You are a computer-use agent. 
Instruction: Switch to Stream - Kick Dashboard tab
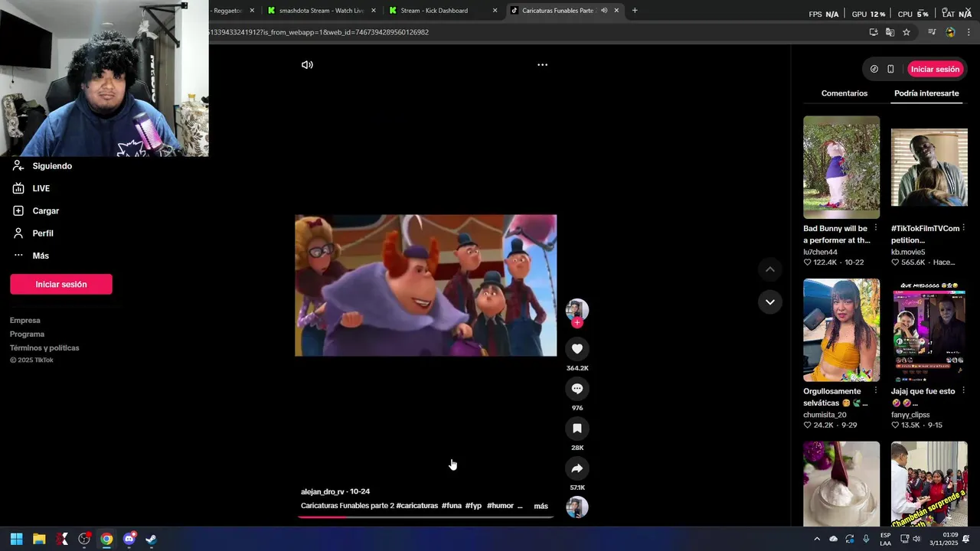pyautogui.click(x=442, y=11)
